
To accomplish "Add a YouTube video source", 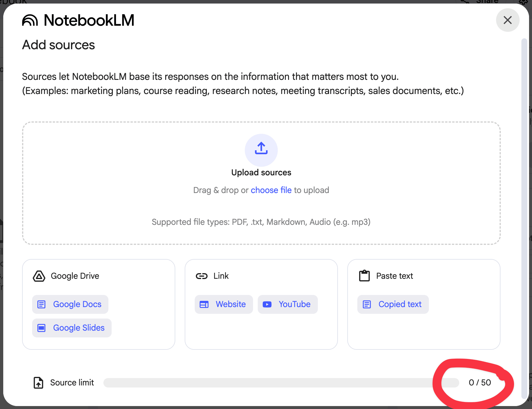I will (288, 304).
